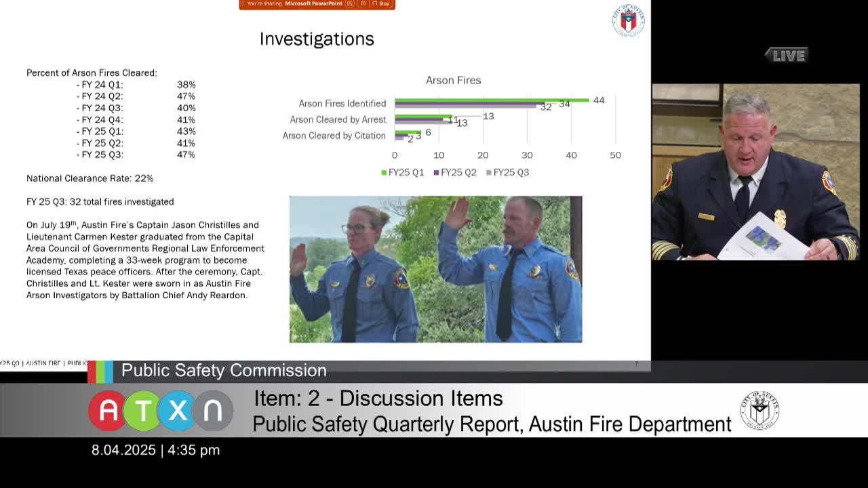Click the data label '44' on chart
868x488 pixels.
point(599,100)
